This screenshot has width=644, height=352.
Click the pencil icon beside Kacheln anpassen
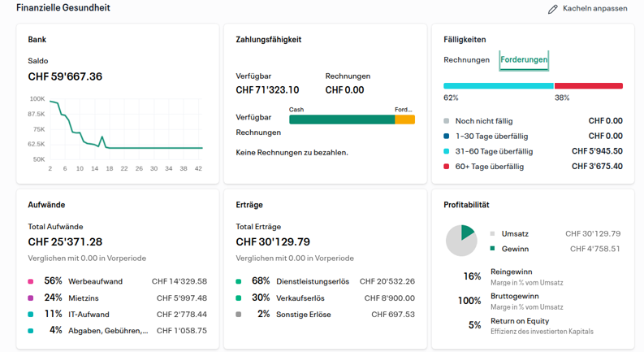tap(553, 9)
